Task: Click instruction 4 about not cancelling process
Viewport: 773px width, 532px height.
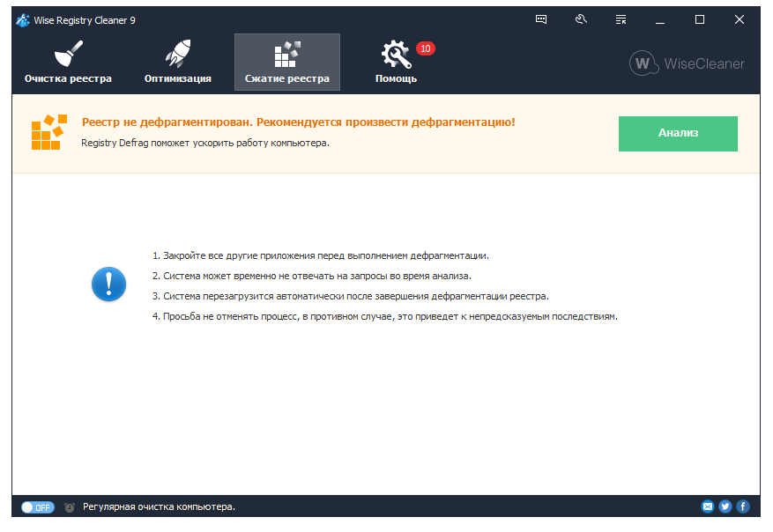Action: pos(384,316)
